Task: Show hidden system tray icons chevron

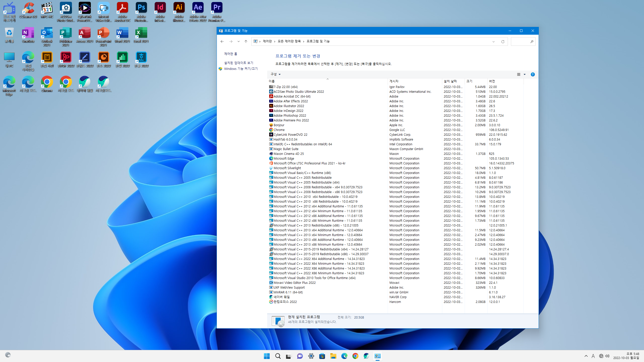Action: pos(586,356)
